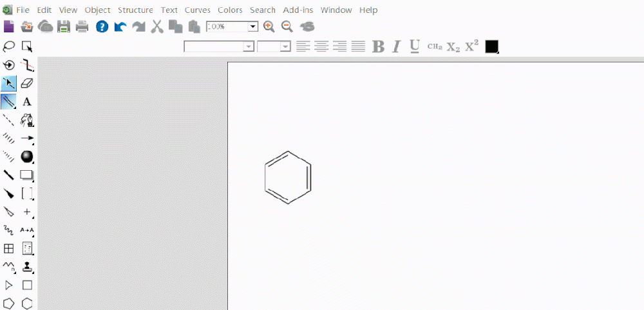
Task: Select the Cyclobutane ring tool
Action: (27, 285)
